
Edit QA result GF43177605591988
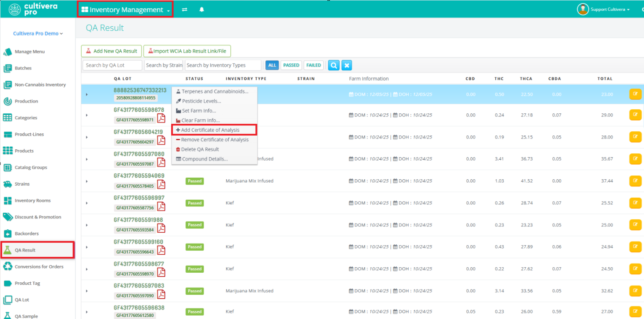(x=635, y=225)
